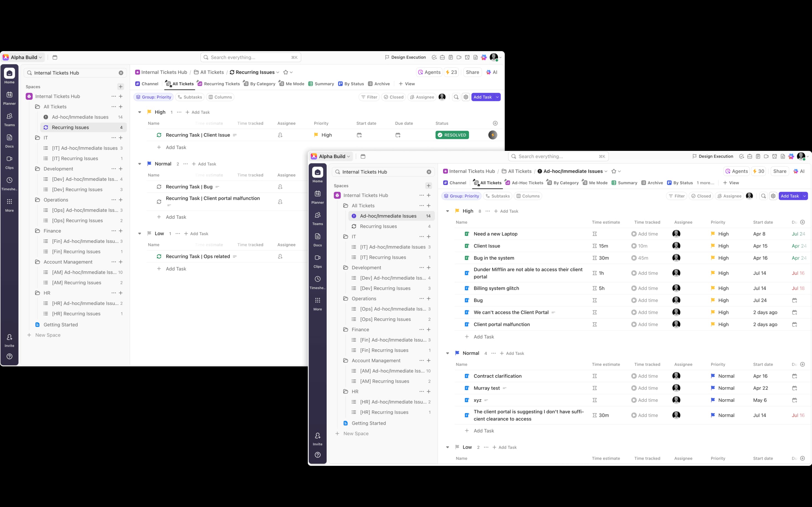Click the Share button

click(x=780, y=171)
